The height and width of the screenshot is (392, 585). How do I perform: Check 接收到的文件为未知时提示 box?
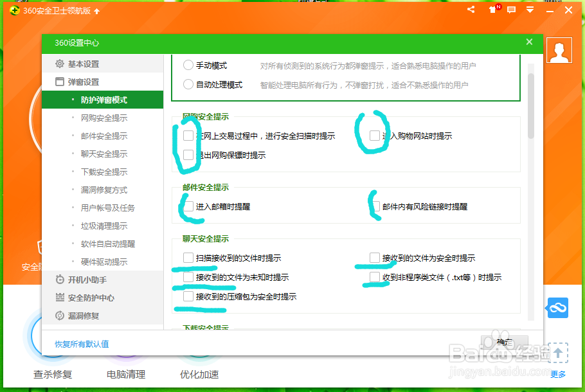click(188, 277)
